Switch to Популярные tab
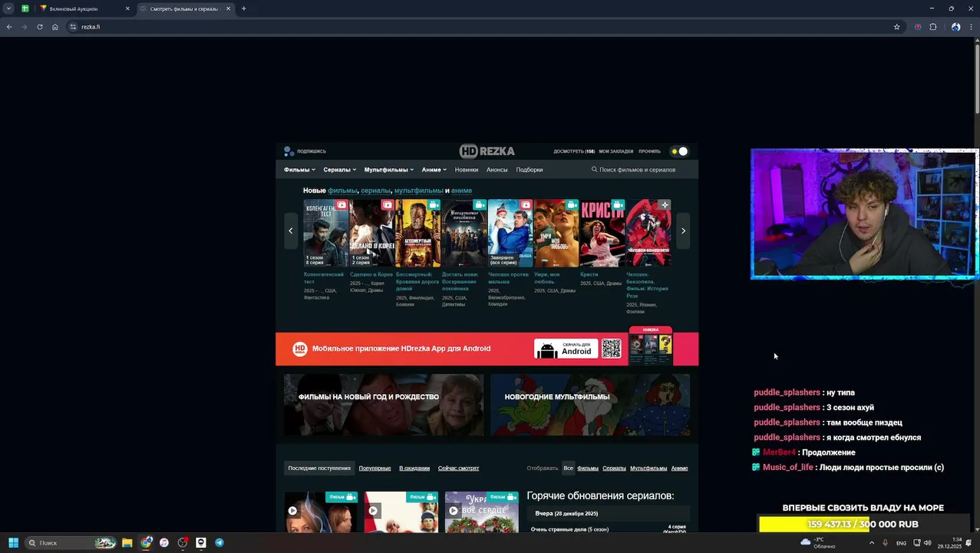 coord(375,468)
